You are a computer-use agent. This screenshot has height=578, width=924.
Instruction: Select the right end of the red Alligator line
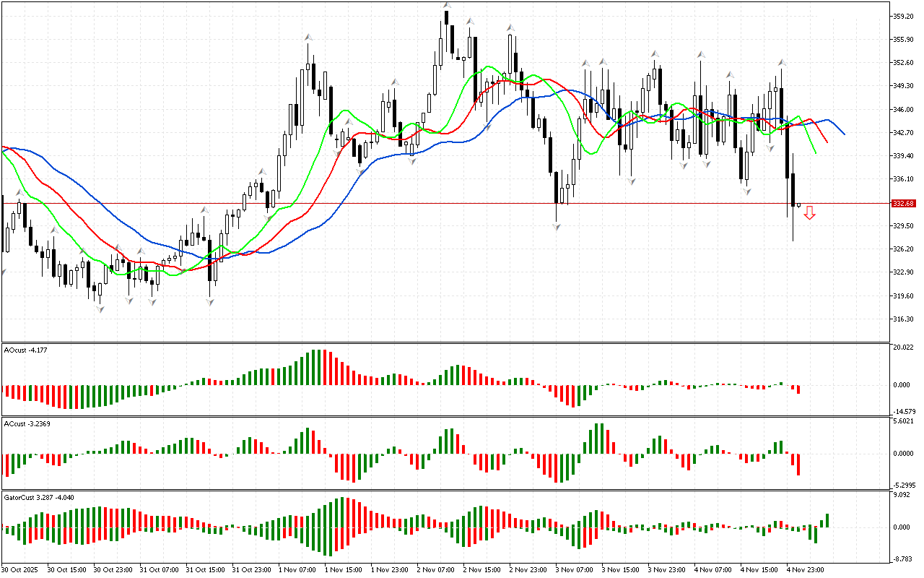(x=827, y=142)
